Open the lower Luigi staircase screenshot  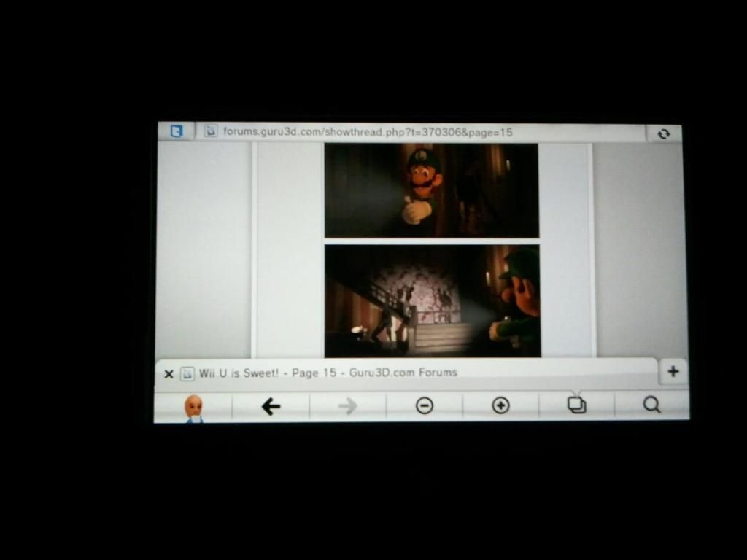(433, 301)
